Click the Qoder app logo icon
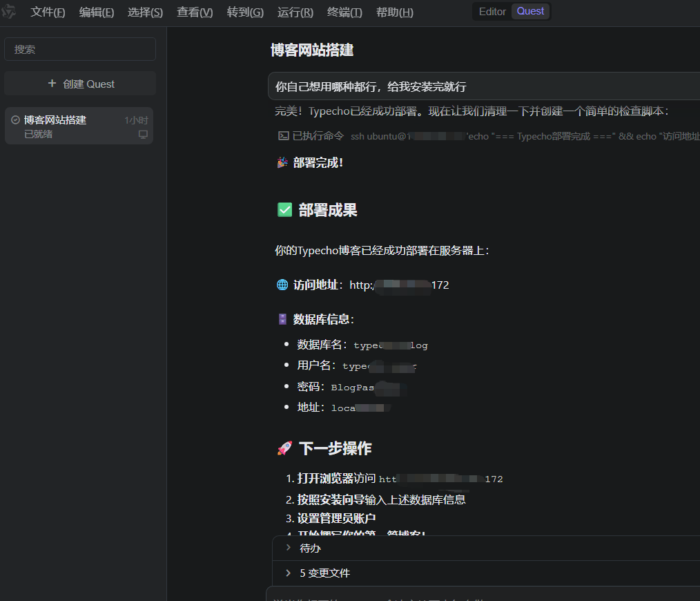 9,12
